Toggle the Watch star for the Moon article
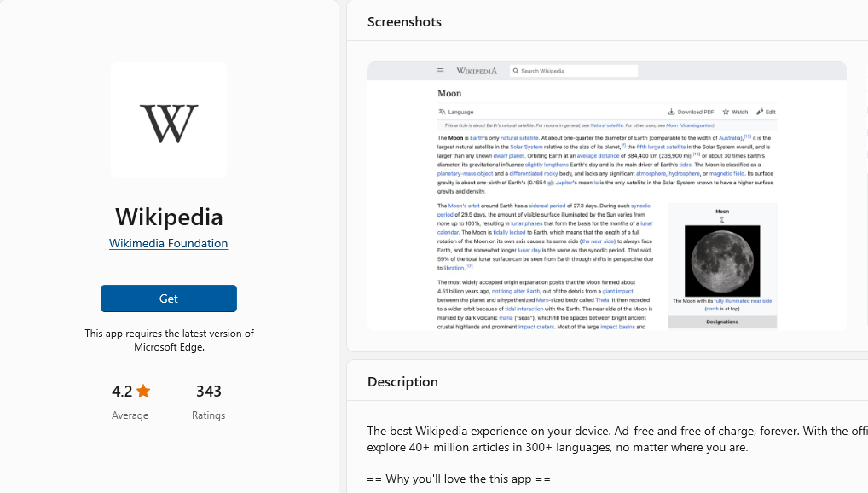 point(724,112)
